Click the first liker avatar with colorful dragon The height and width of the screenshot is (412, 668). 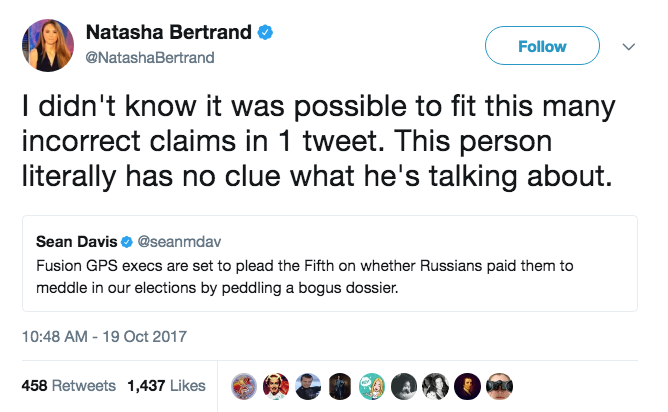click(244, 386)
